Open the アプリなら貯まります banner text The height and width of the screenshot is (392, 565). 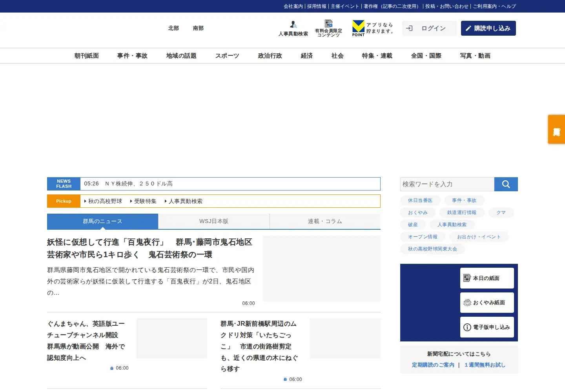tap(380, 28)
